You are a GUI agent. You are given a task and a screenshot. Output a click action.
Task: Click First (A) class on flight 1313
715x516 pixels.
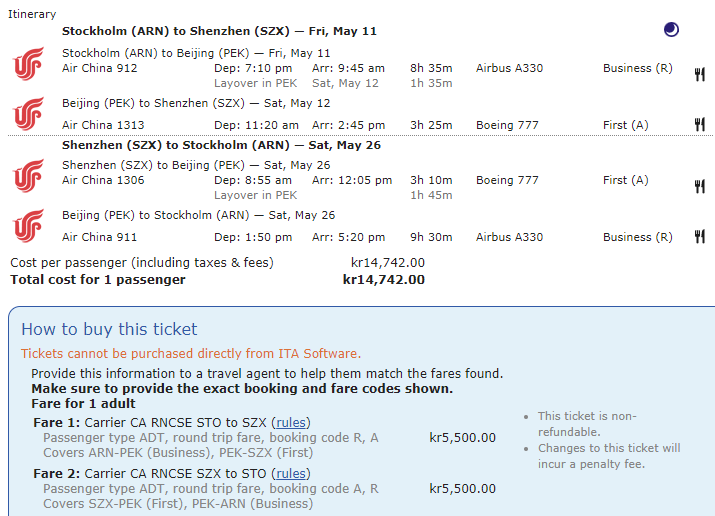point(625,125)
